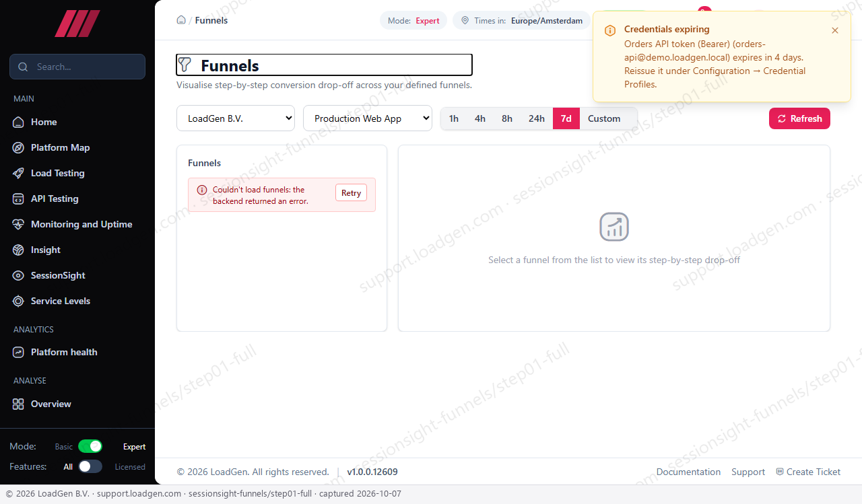
Task: Click the error icon in funnels alert
Action: coord(202,190)
